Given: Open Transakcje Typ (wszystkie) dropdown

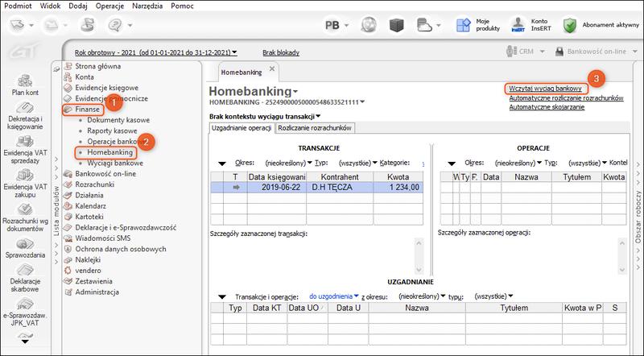Looking at the screenshot, I should [357, 163].
